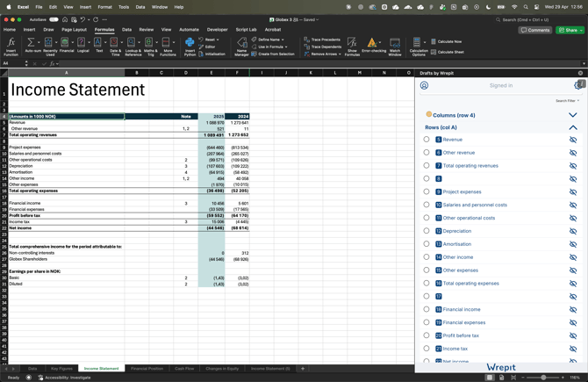The width and height of the screenshot is (588, 382).
Task: Click Calculate Now
Action: pyautogui.click(x=446, y=41)
